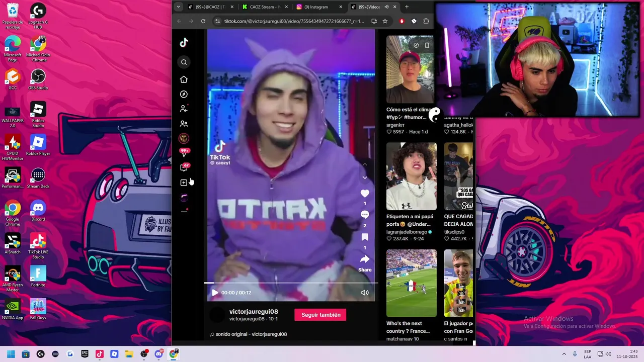Open the El jugador video thumbnail
This screenshot has height=362, width=644.
coord(458,284)
